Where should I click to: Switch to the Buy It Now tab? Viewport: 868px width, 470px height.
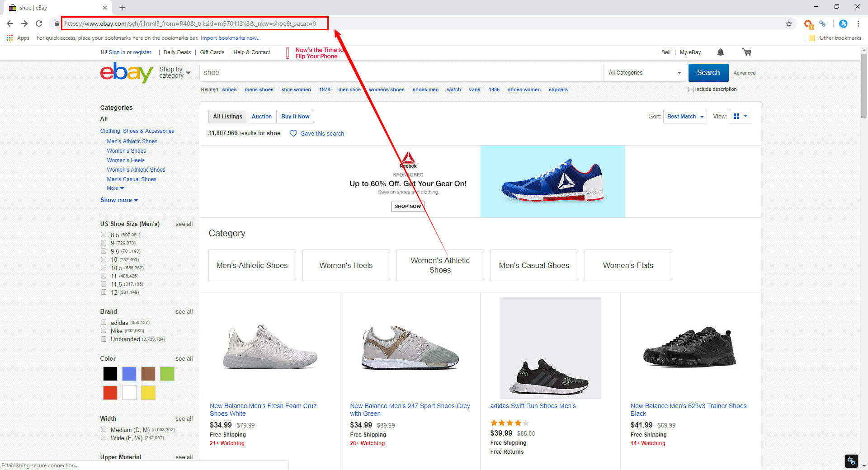point(295,117)
